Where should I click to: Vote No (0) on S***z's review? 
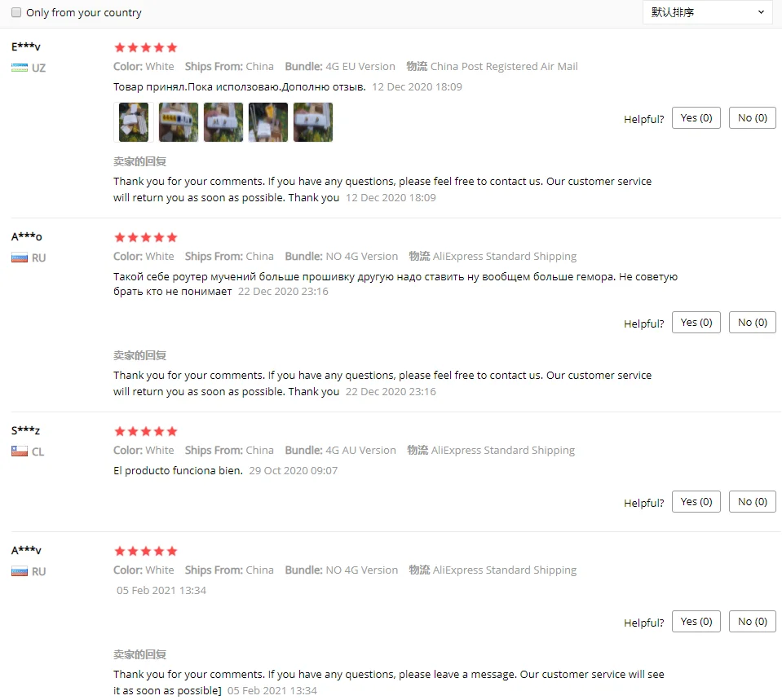pos(752,501)
